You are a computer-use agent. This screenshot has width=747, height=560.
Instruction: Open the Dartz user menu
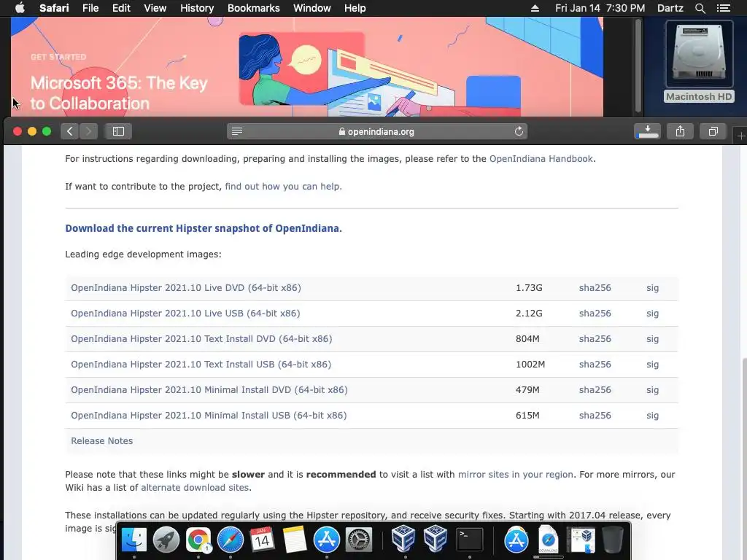(x=670, y=8)
